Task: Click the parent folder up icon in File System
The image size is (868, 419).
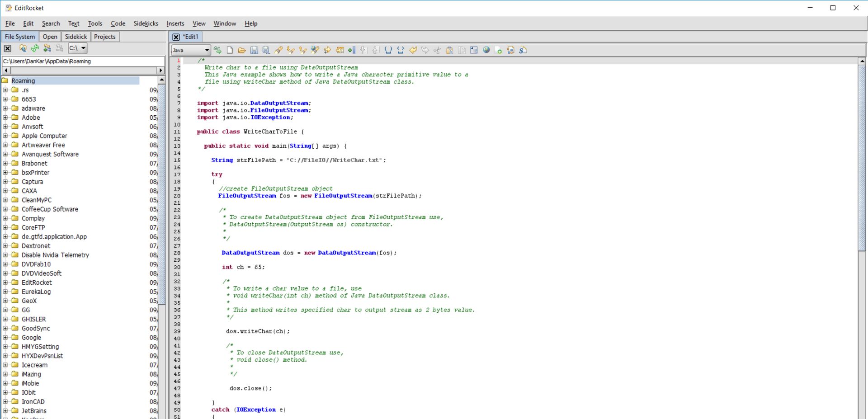Action: 23,48
